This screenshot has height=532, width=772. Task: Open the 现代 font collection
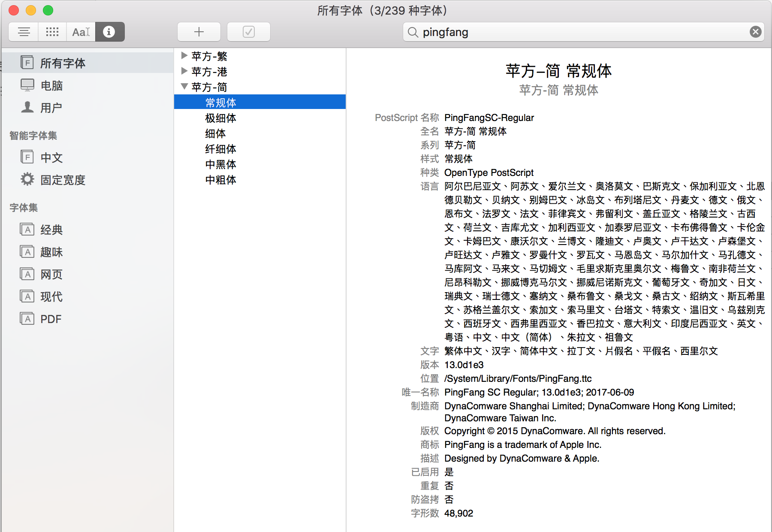tap(87, 296)
